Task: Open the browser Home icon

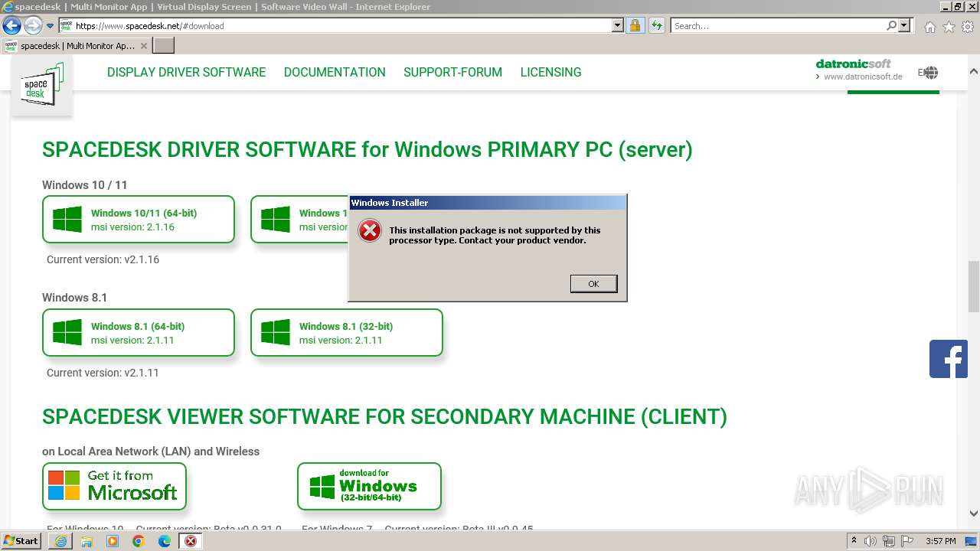Action: coord(929,27)
